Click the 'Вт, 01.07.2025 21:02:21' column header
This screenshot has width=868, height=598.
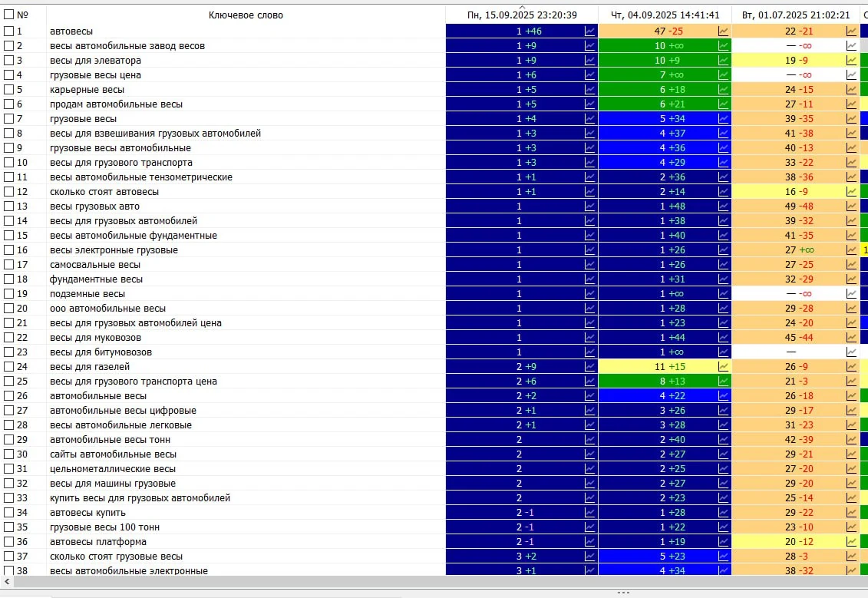click(x=796, y=15)
